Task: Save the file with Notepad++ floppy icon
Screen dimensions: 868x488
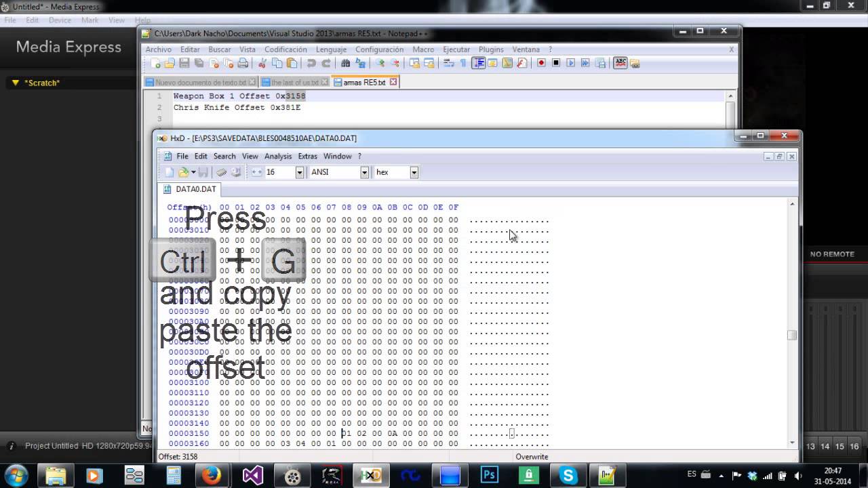Action: (184, 63)
